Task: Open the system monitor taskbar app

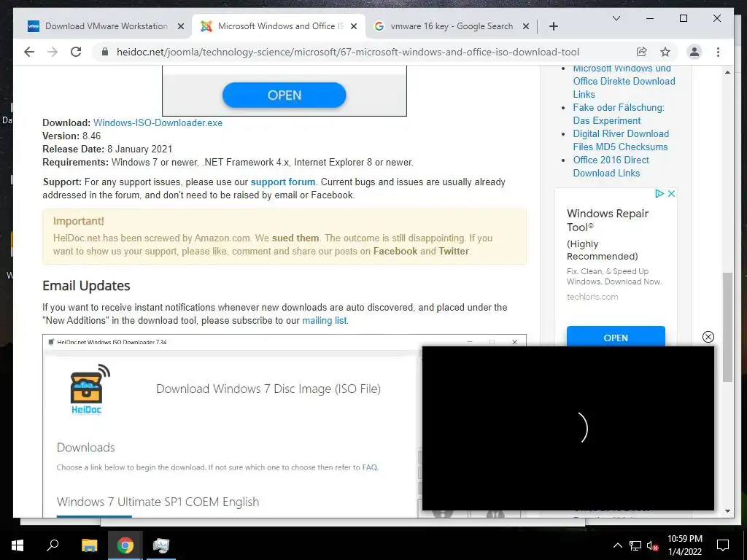Action: coord(160,545)
